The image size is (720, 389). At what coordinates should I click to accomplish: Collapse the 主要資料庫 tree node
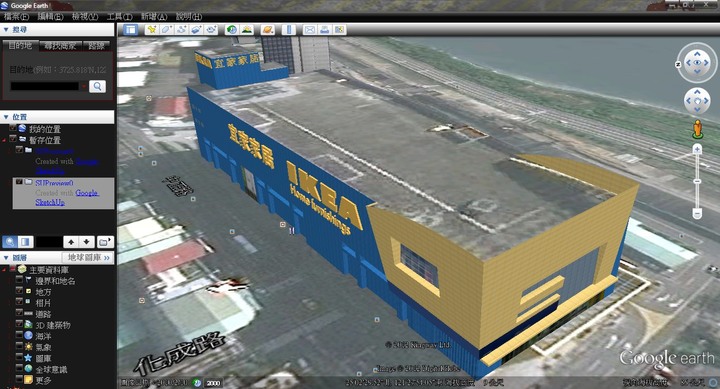click(x=4, y=269)
